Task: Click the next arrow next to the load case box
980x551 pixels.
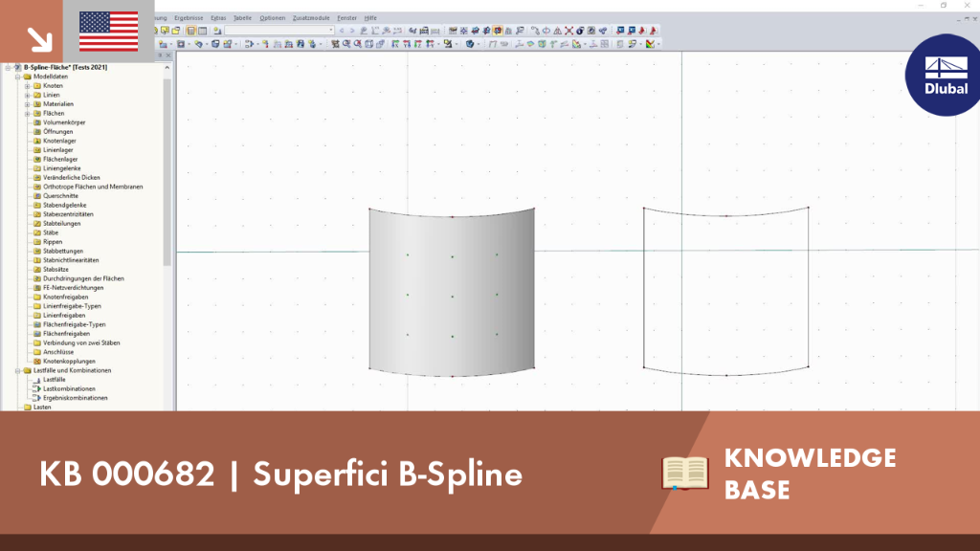Action: point(352,31)
